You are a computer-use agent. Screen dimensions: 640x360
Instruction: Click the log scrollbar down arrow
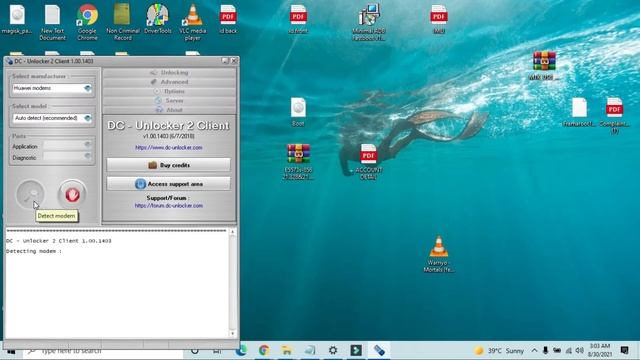click(x=233, y=333)
